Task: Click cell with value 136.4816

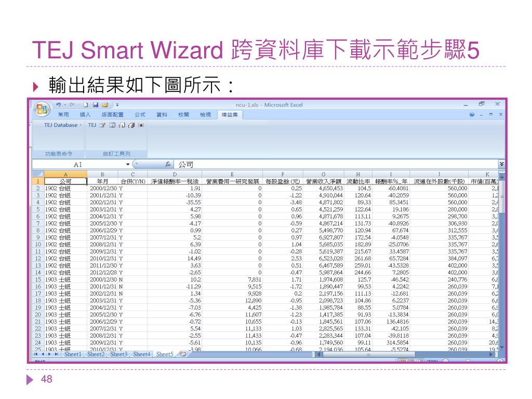Action: click(x=391, y=322)
